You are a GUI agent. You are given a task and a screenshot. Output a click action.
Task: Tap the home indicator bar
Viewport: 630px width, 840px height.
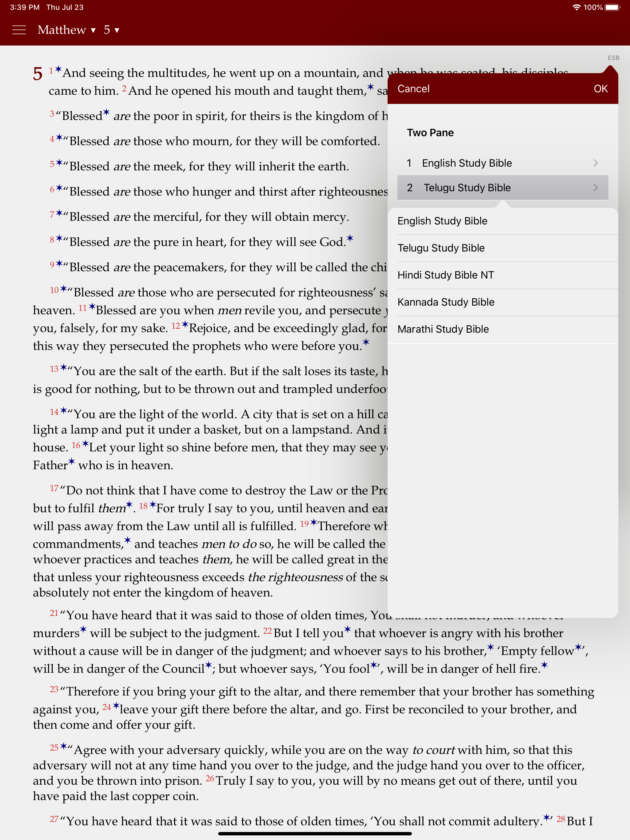[315, 834]
